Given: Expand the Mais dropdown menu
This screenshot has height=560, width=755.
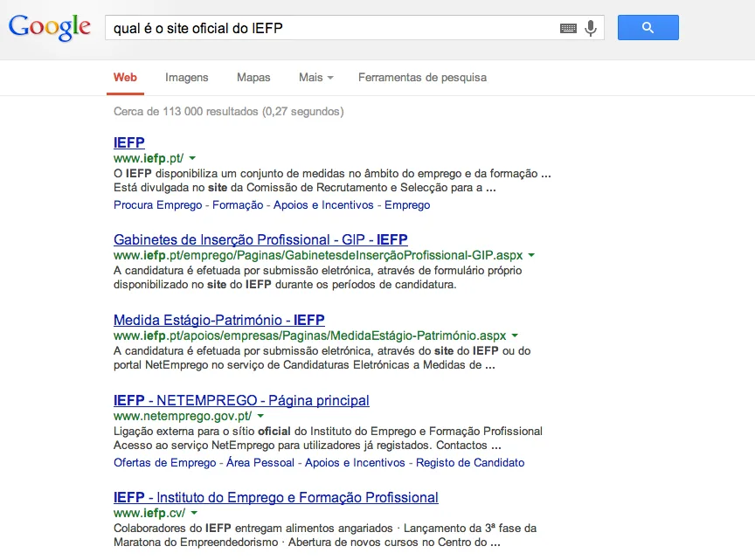Looking at the screenshot, I should click(x=315, y=78).
